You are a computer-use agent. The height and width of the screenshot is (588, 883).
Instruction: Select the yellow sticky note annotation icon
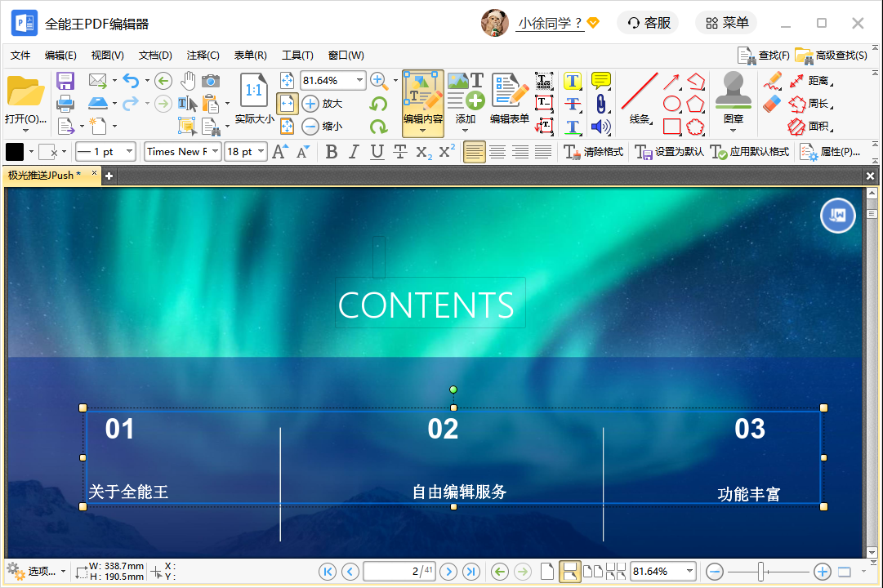601,80
